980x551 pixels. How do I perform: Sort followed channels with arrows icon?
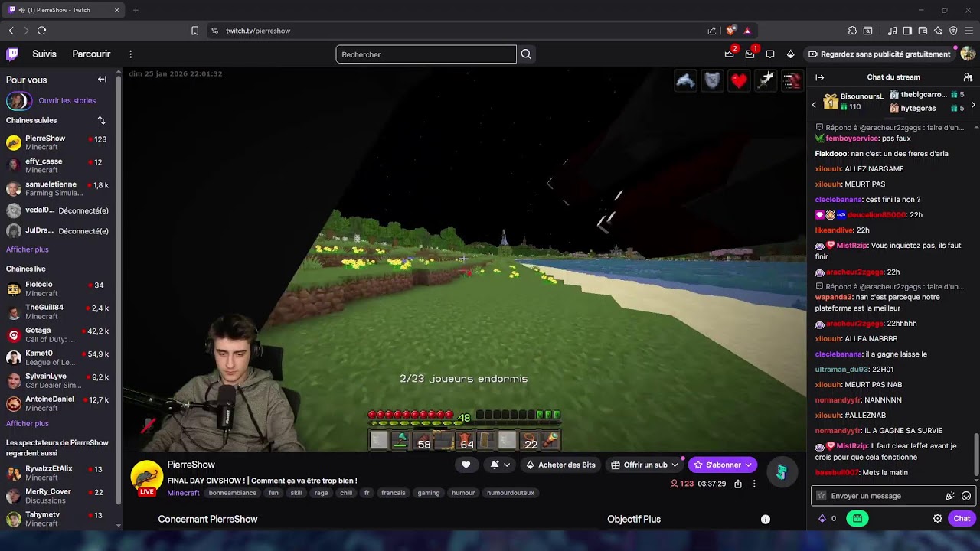(x=101, y=121)
